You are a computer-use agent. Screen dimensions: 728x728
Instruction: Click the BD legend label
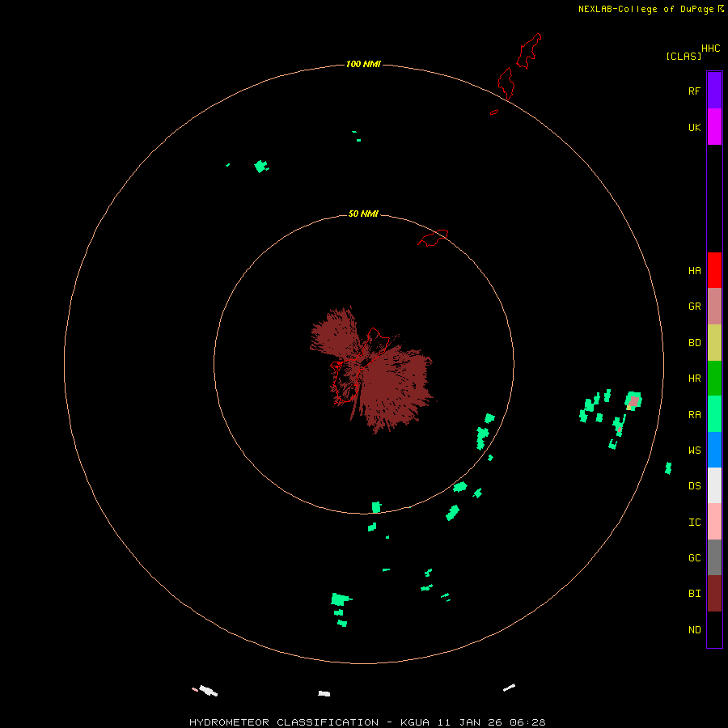tap(694, 343)
